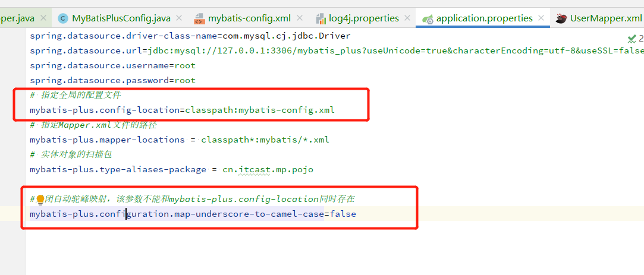
Task: Click the application.properties Spring icon
Action: [x=428, y=18]
